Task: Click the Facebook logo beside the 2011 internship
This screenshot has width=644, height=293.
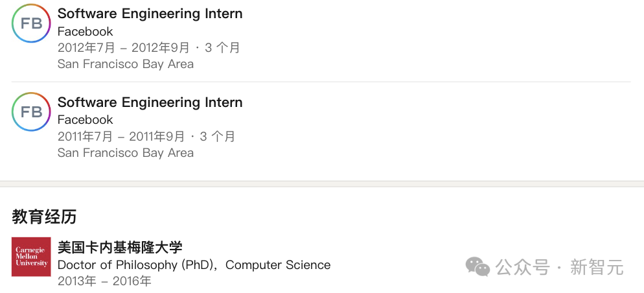Action: click(x=31, y=111)
